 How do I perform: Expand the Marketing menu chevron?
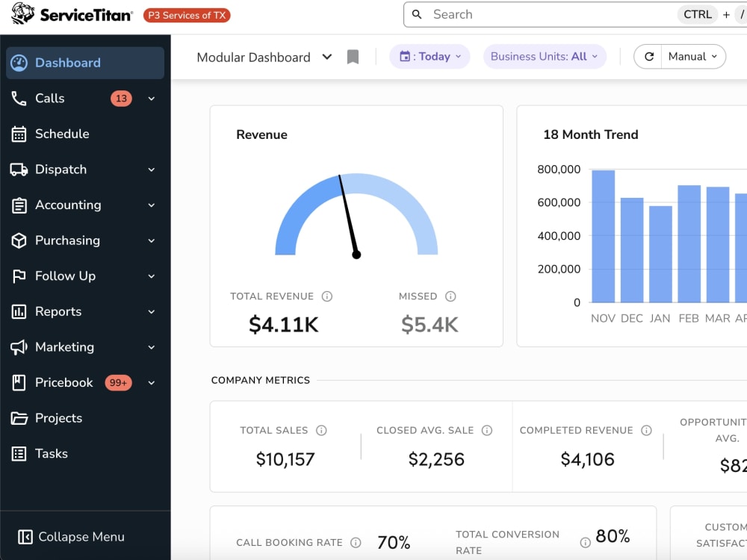[152, 347]
